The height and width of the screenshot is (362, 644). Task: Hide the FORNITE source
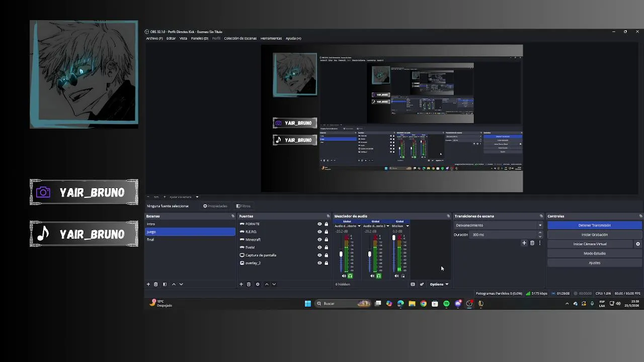pos(319,224)
